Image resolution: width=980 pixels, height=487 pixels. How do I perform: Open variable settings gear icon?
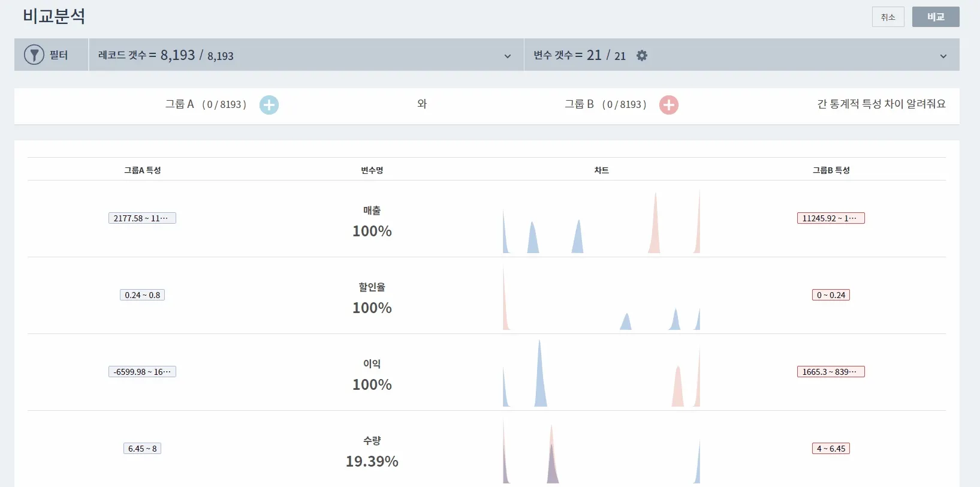point(642,56)
